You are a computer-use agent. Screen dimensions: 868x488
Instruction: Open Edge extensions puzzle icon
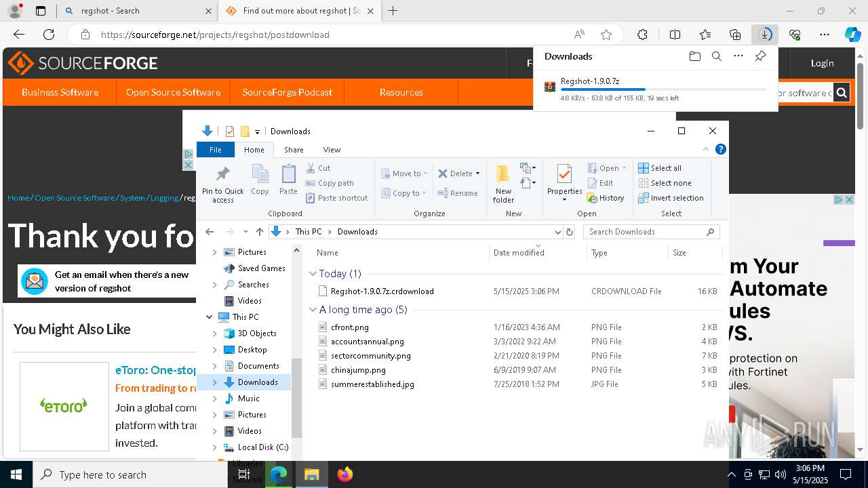(x=642, y=35)
